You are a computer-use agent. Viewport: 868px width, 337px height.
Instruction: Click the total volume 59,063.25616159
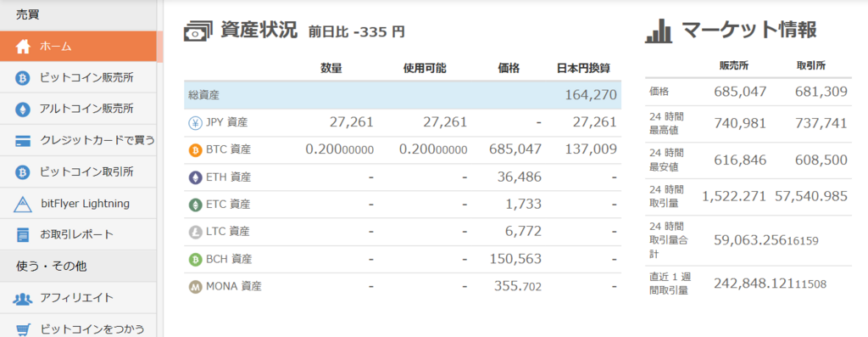point(766,240)
